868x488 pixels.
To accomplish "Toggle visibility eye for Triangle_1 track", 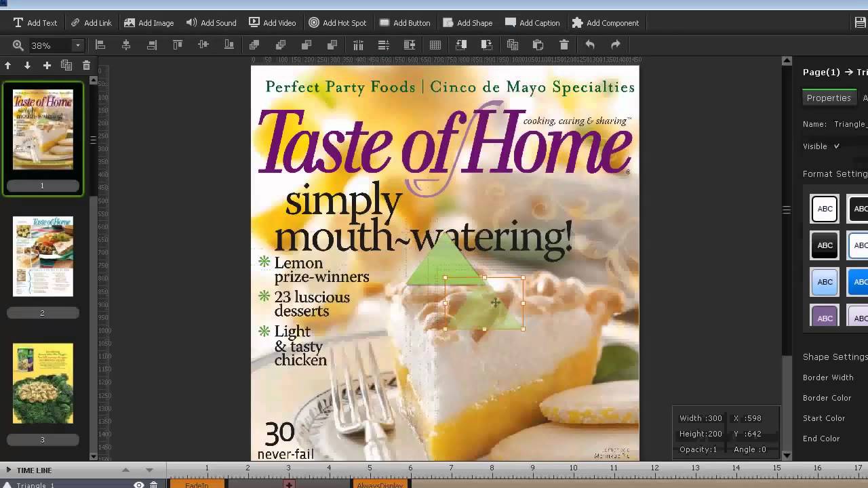I will point(139,485).
